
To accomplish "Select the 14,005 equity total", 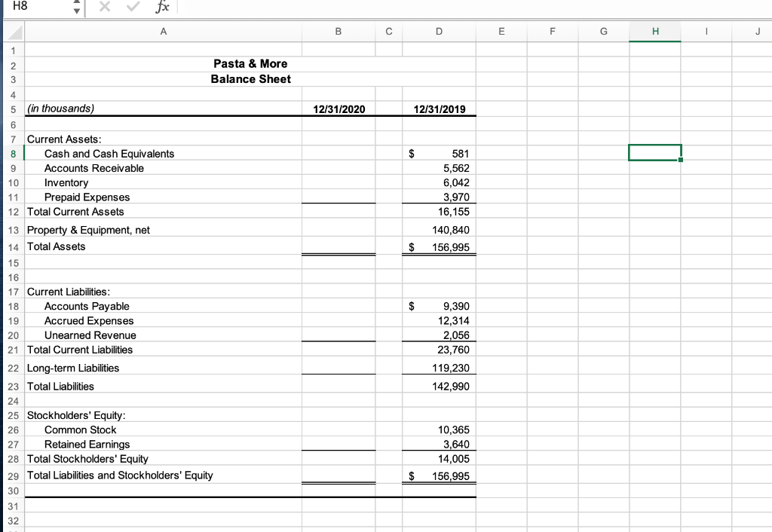I will tap(440, 459).
